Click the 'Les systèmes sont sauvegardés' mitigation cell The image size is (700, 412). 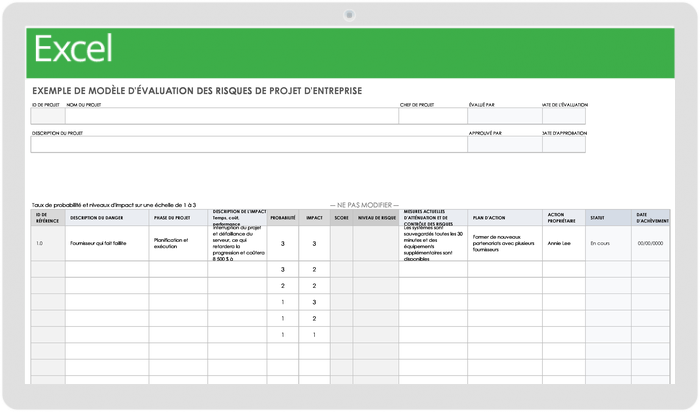[x=433, y=243]
